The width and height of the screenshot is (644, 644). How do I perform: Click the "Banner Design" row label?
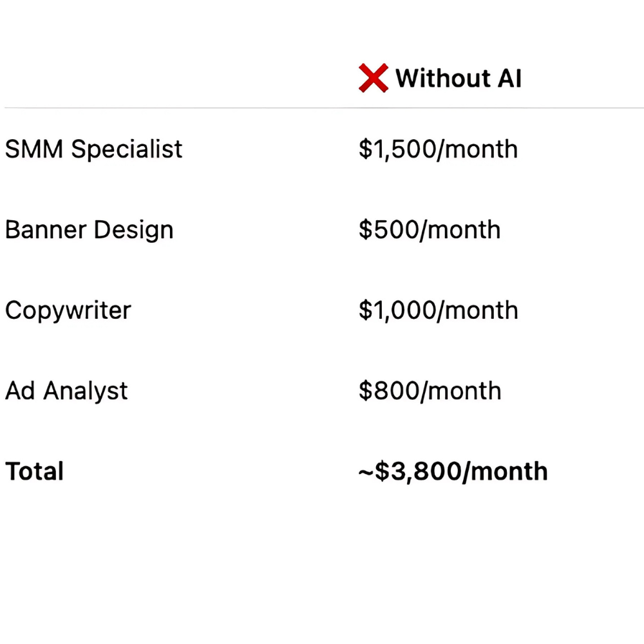(x=89, y=230)
